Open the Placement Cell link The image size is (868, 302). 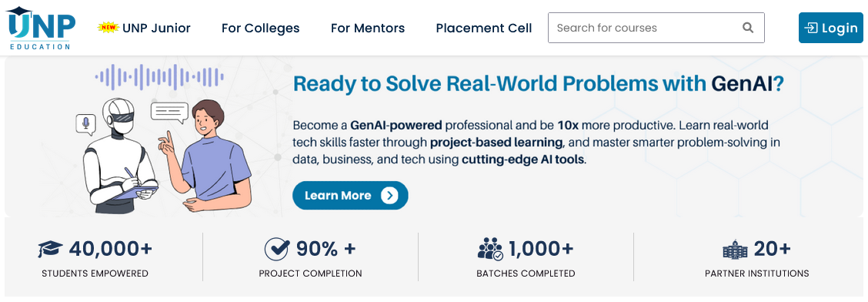(x=484, y=28)
